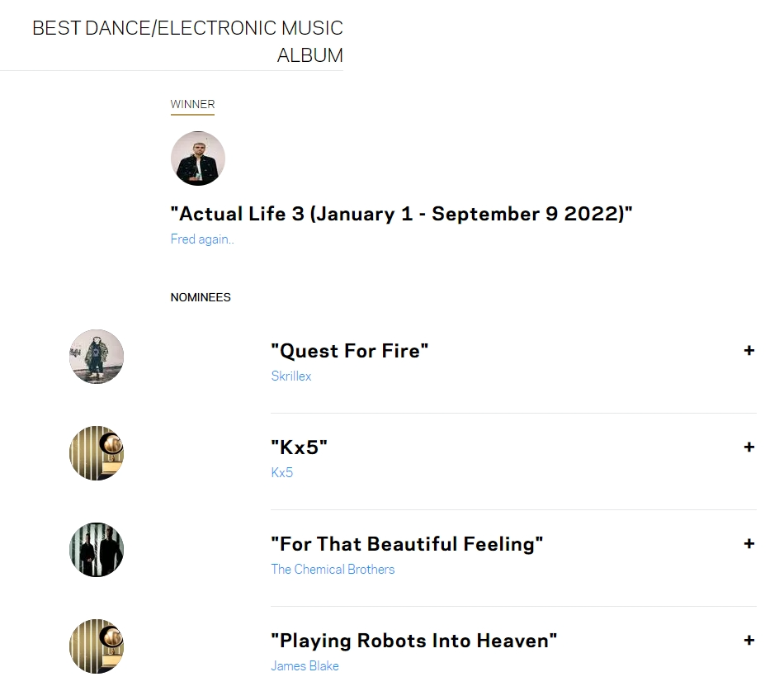Open the James Blake artist link
The height and width of the screenshot is (691, 784).
pos(305,665)
